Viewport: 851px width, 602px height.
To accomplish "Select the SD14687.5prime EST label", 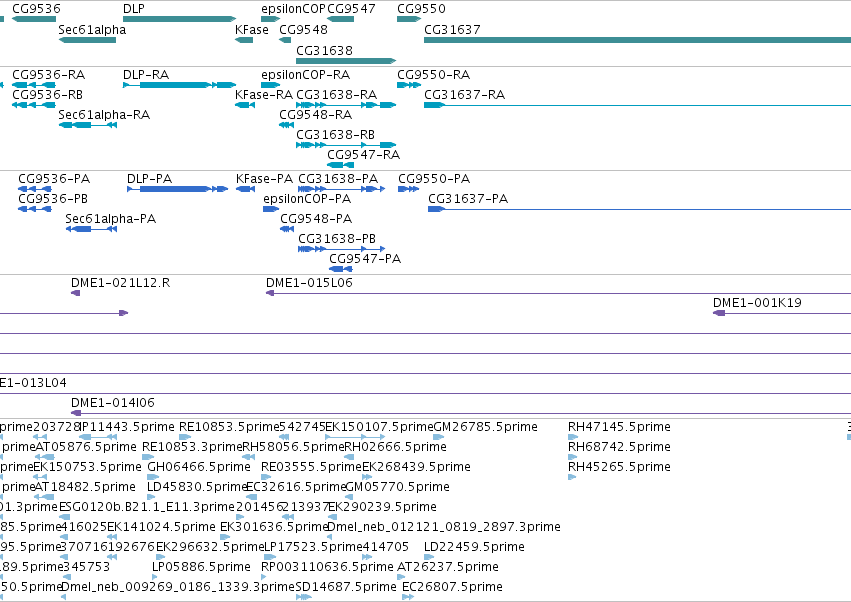I will coord(346,587).
